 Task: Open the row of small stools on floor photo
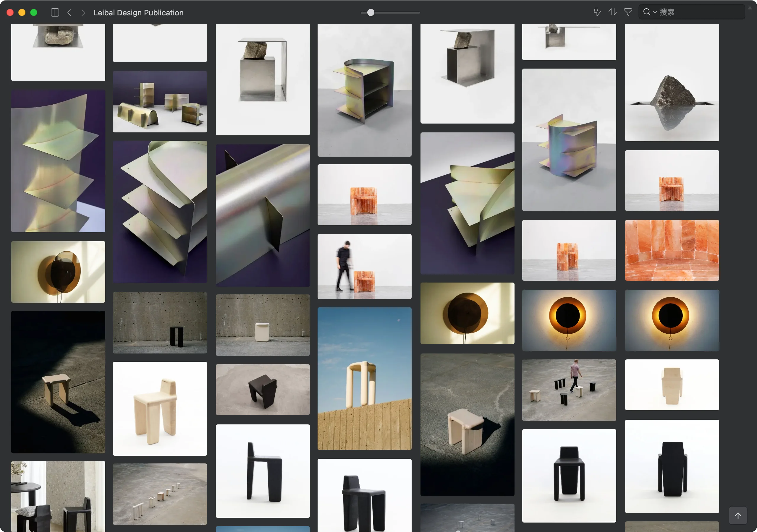(160, 494)
